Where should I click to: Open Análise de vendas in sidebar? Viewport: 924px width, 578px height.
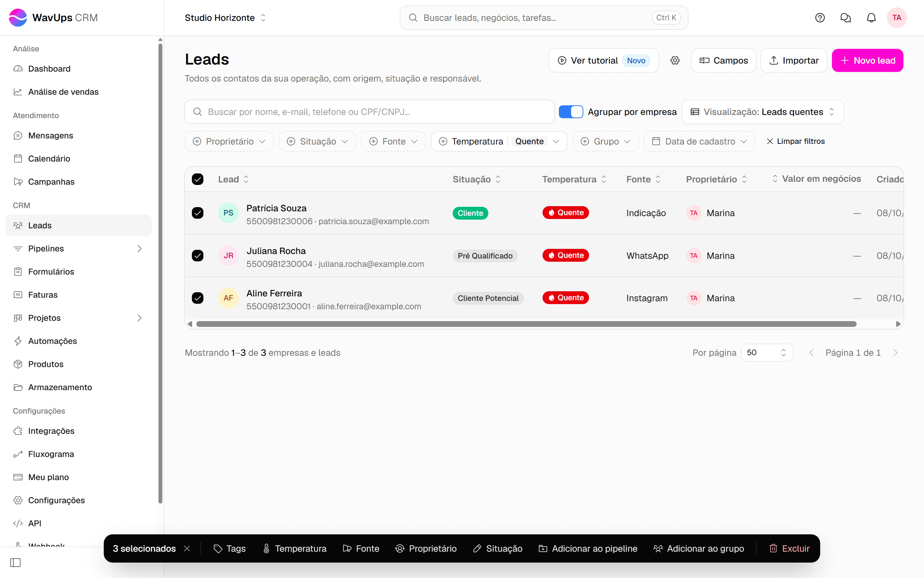click(x=79, y=92)
